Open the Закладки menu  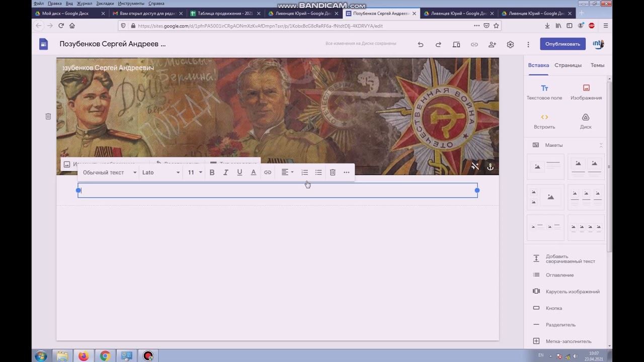coord(105,4)
